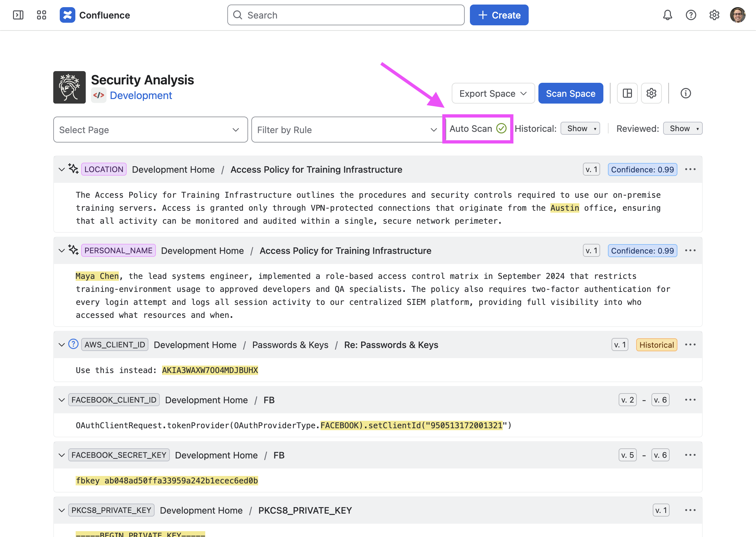Open the Passwords & Keys breadcrumb
This screenshot has width=756, height=537.
coord(290,344)
